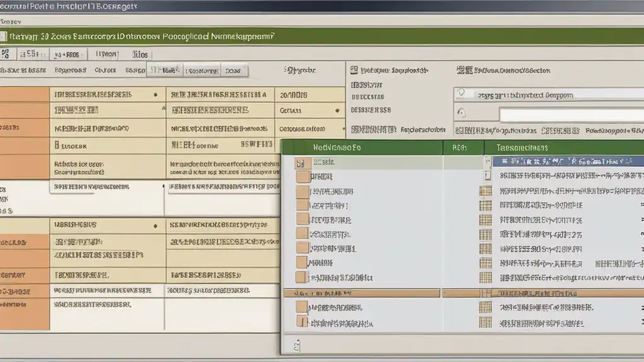The image size is (644, 362).
Task: Expand the dot marker in the lower table header row
Action: coord(155,225)
